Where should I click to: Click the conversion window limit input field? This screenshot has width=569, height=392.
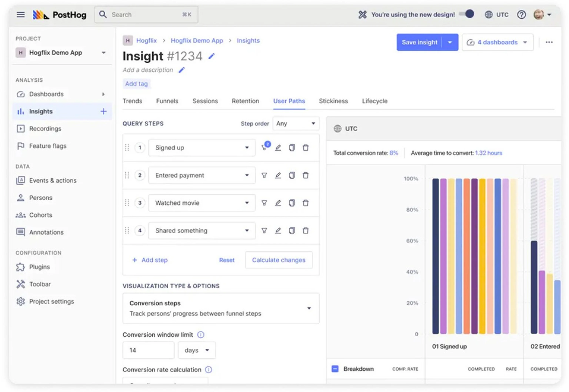[x=148, y=350]
